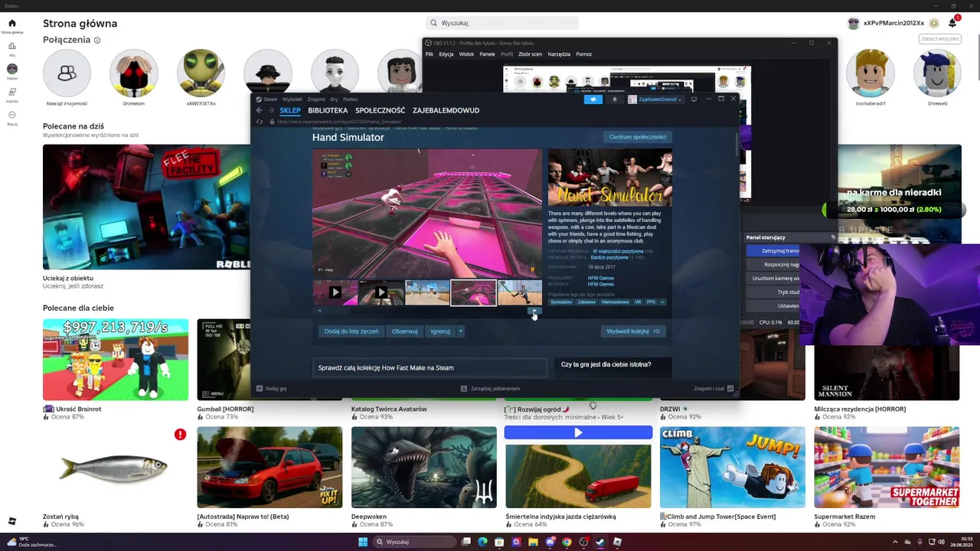Open the Wyświetl menu in Steam

pos(292,99)
